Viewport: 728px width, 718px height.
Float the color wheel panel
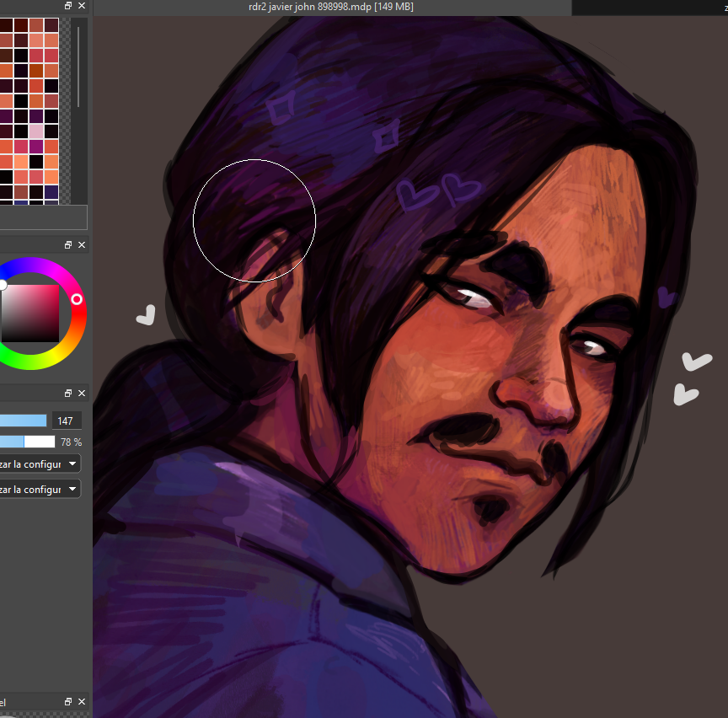68,244
